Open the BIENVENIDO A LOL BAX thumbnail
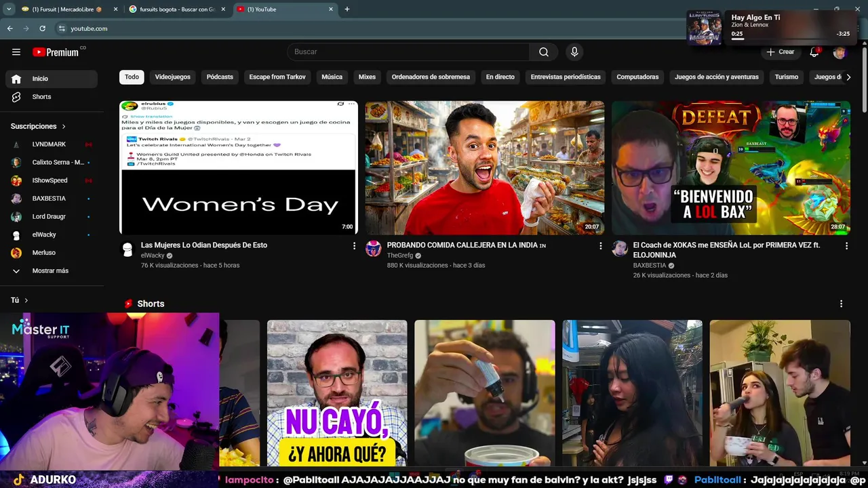The width and height of the screenshot is (868, 488). (731, 168)
